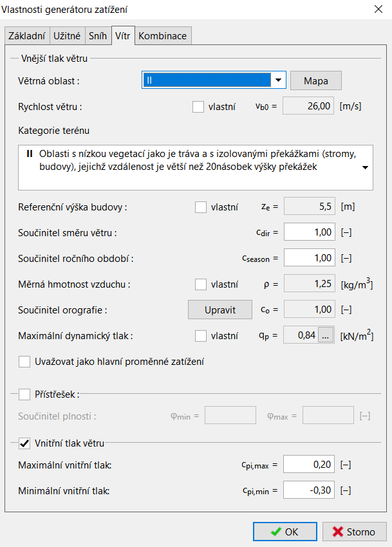Enable vlastní for Rychlost větru
Image resolution: width=392 pixels, height=547 pixels.
[198, 107]
